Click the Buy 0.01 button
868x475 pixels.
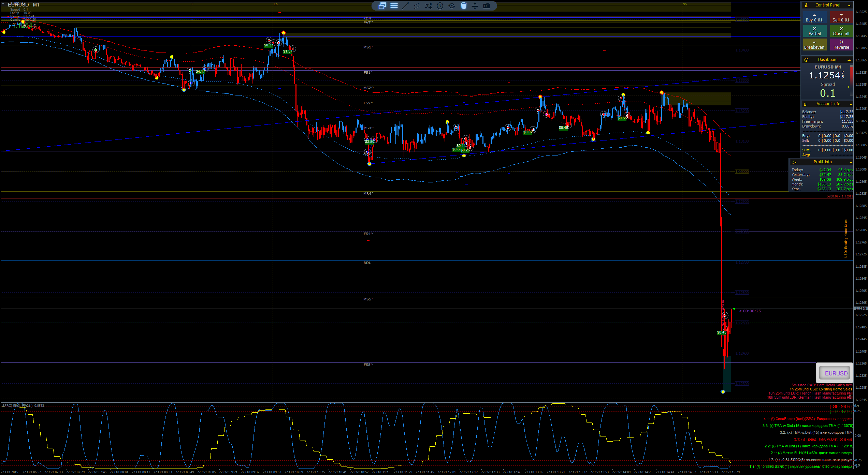(x=814, y=18)
